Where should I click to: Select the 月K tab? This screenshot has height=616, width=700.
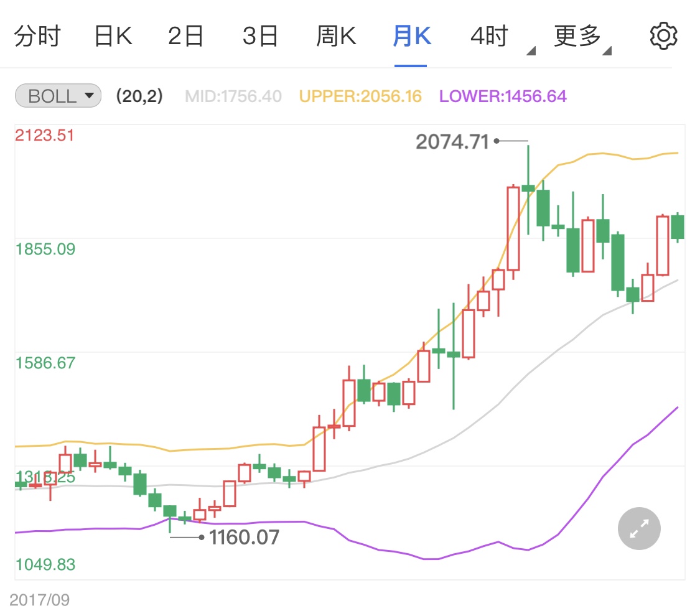coord(412,36)
